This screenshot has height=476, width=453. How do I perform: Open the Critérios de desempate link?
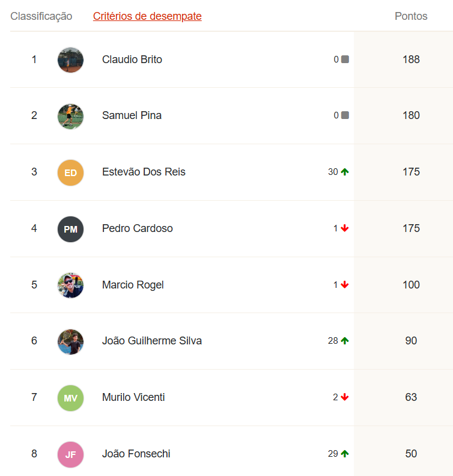pyautogui.click(x=147, y=16)
